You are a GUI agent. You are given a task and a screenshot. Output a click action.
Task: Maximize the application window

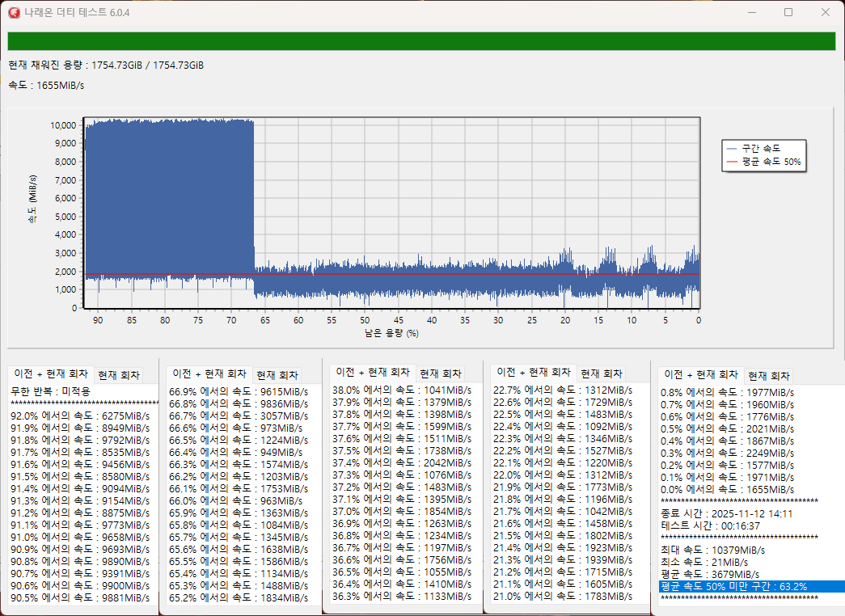point(788,12)
